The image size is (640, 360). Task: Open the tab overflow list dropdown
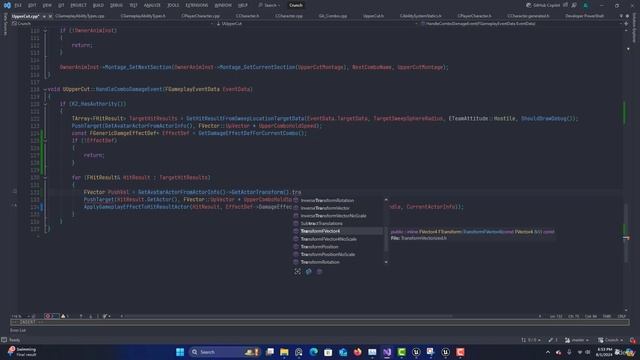621,16
